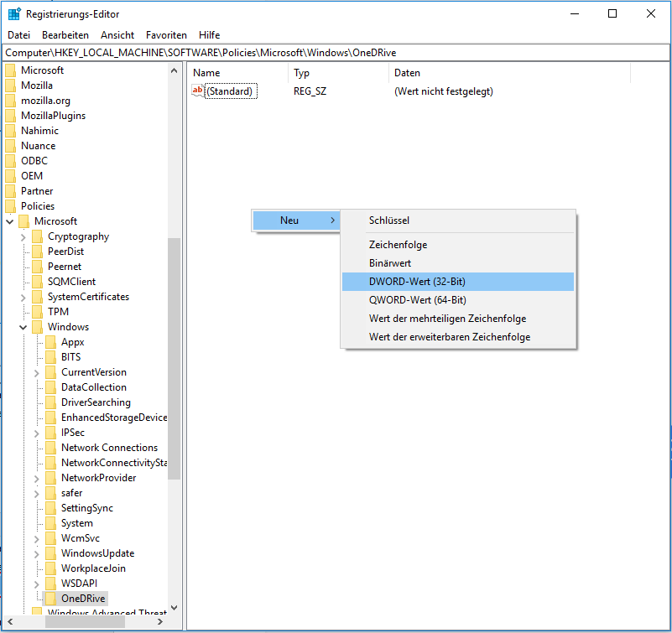Image resolution: width=672 pixels, height=633 pixels.
Task: Expand the Cryptography key
Action: [23, 236]
